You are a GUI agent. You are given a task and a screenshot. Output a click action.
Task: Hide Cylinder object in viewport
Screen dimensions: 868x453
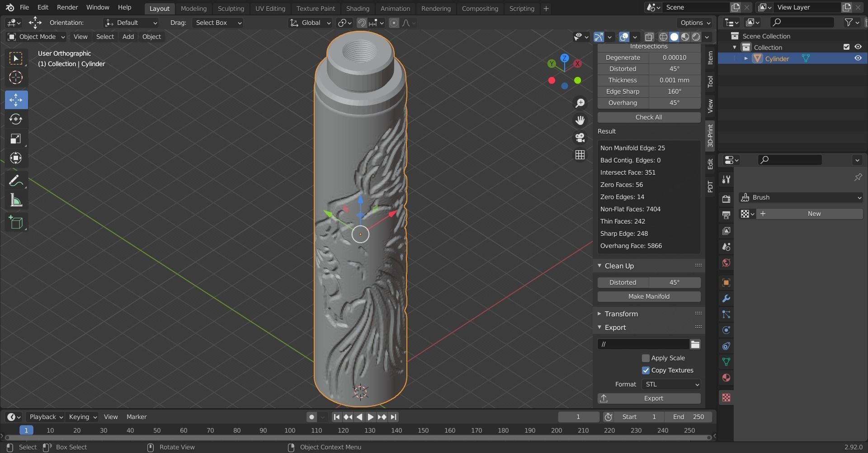click(858, 58)
